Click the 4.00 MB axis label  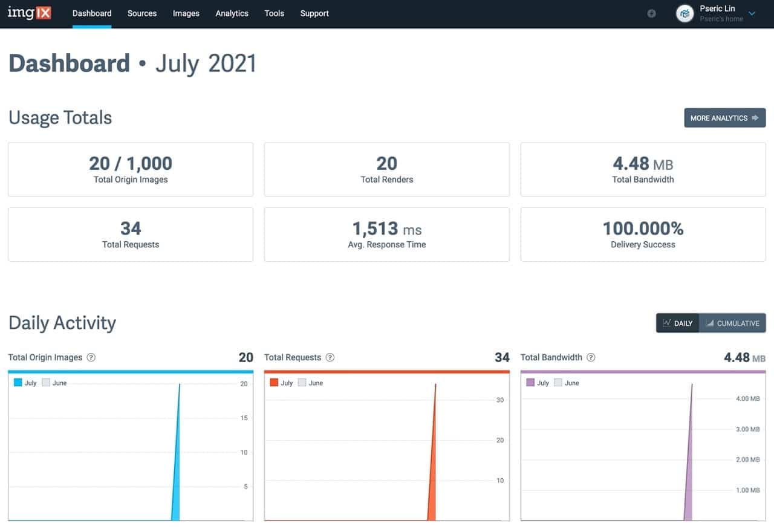(x=747, y=399)
